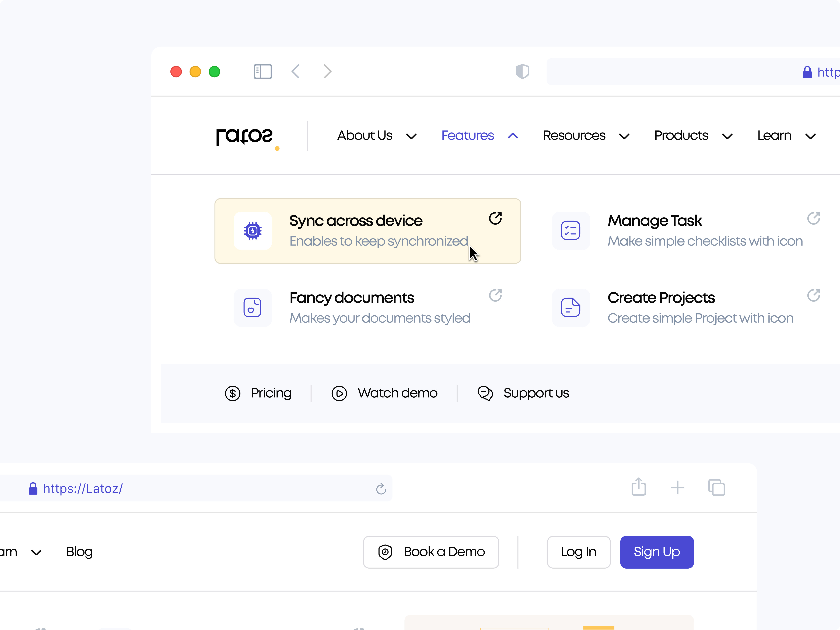This screenshot has height=630, width=840.
Task: Click the Watch demo play icon
Action: [339, 393]
